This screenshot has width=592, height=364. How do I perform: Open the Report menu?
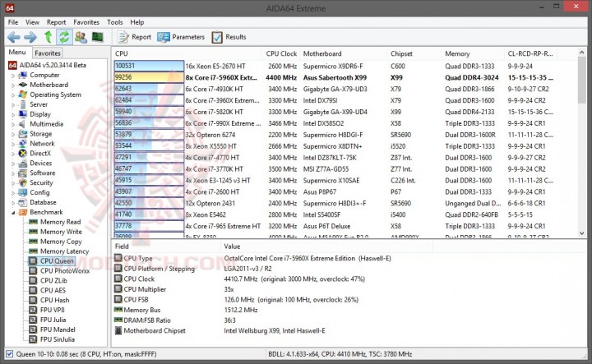(x=56, y=22)
